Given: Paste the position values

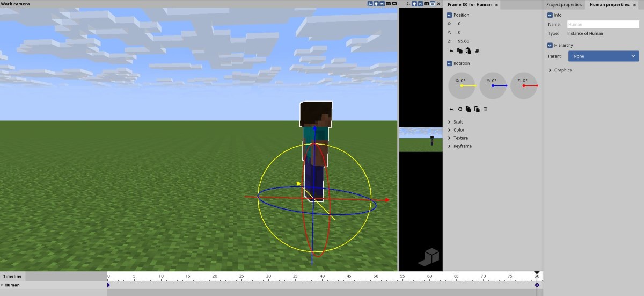Looking at the screenshot, I should (x=469, y=51).
